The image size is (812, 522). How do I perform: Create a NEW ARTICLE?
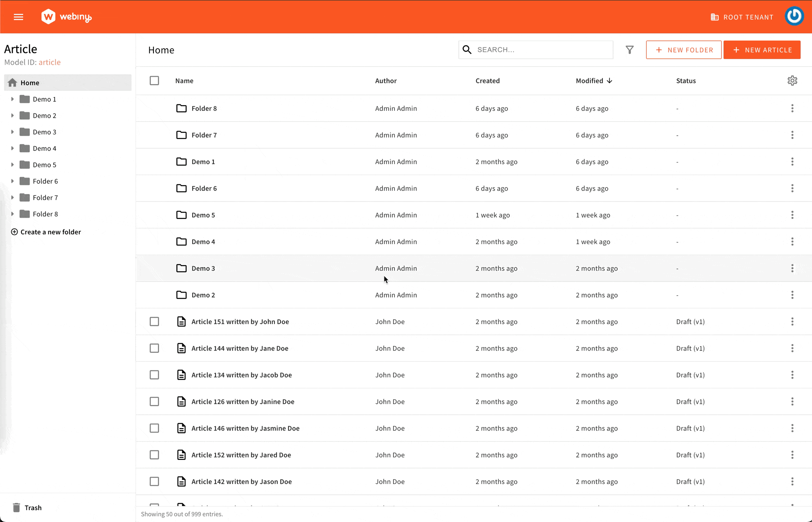(x=762, y=50)
